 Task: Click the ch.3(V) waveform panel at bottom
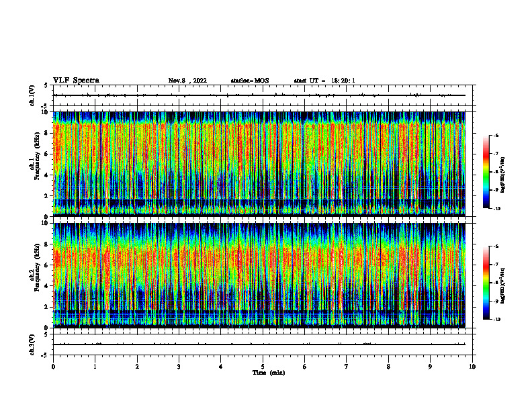pos(263,345)
